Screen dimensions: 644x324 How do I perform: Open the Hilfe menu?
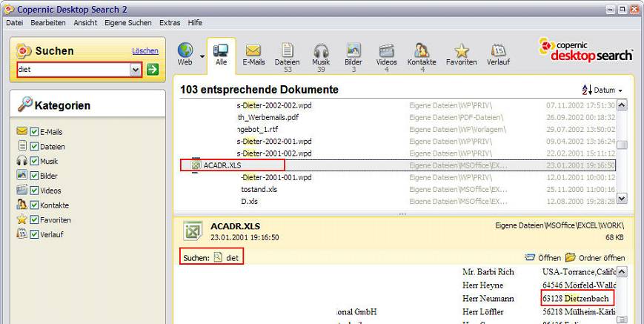195,22
